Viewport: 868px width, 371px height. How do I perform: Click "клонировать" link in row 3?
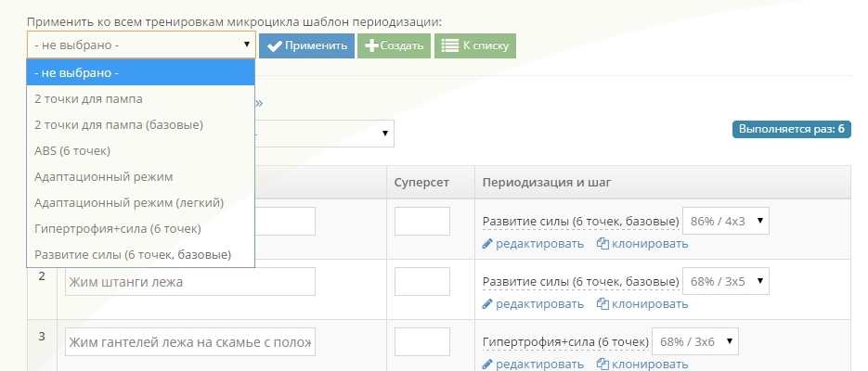click(x=649, y=365)
